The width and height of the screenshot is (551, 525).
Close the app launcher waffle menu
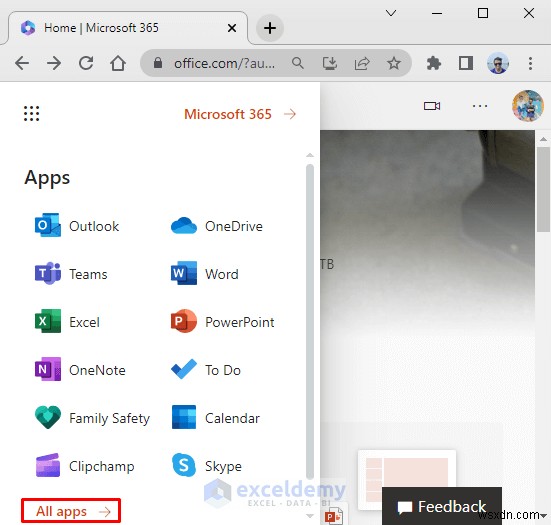(x=32, y=114)
